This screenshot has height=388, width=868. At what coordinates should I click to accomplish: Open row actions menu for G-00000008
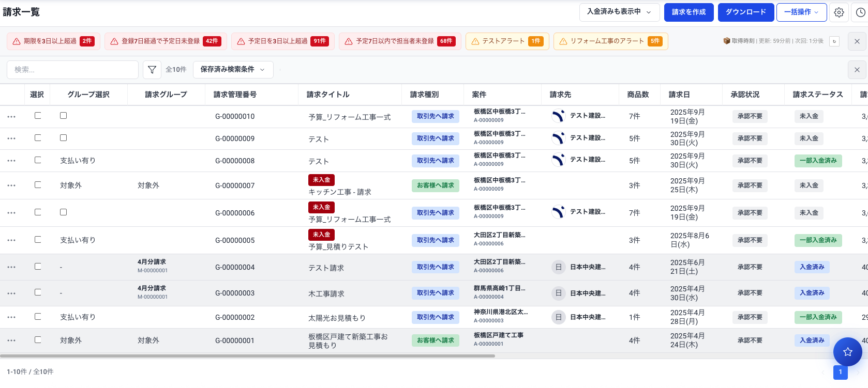pyautogui.click(x=11, y=161)
